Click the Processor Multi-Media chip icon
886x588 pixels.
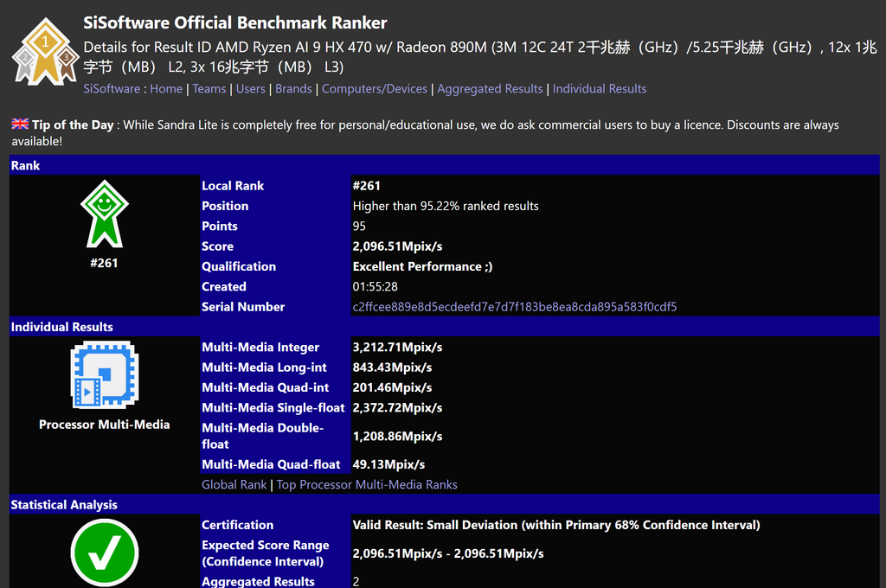104,374
